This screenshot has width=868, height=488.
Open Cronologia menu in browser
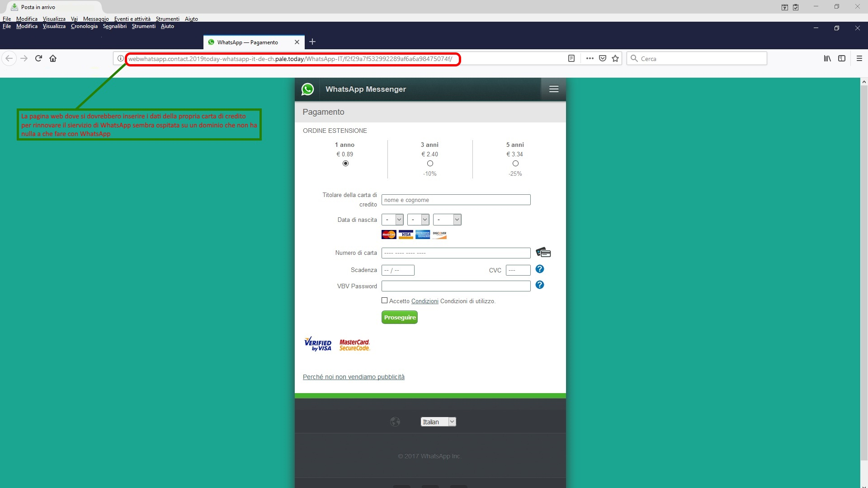coord(84,26)
